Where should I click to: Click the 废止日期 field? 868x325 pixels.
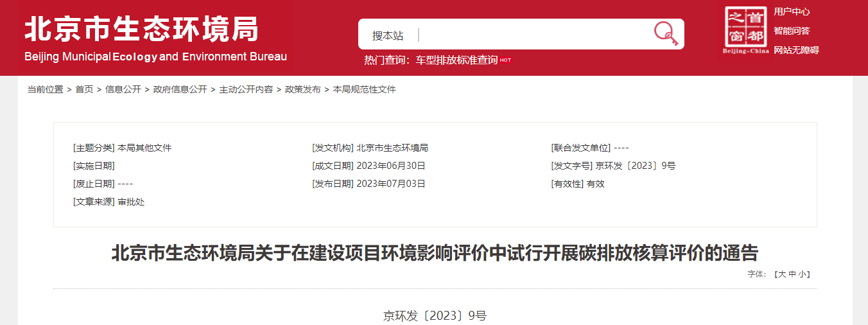[103, 184]
